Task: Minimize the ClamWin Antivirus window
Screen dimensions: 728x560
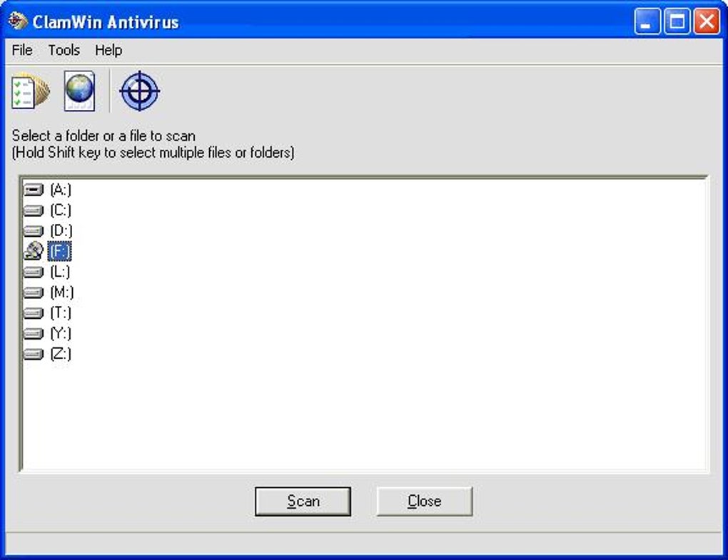Action: point(647,21)
